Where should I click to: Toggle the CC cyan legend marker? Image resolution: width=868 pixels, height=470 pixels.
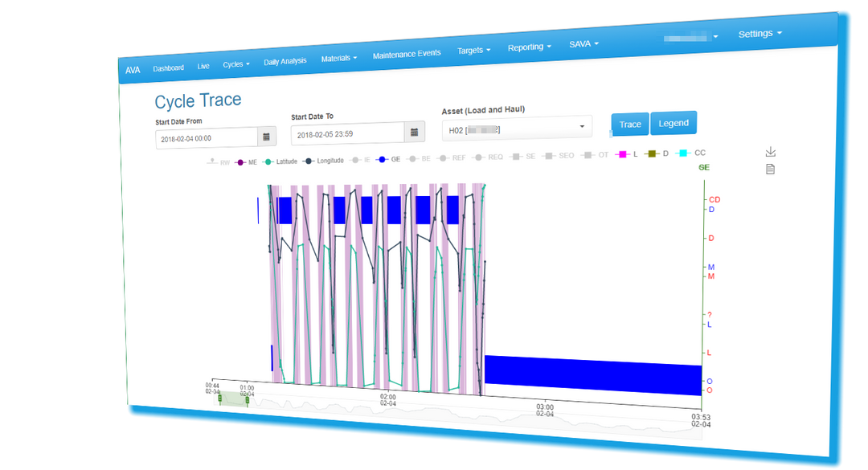pos(684,153)
